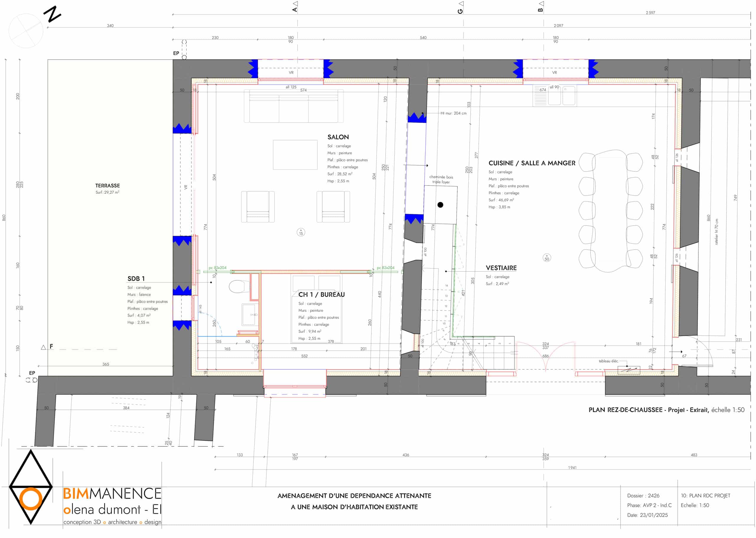
Task: Click the 'conception 3D architecture design' tagline
Action: 112,522
